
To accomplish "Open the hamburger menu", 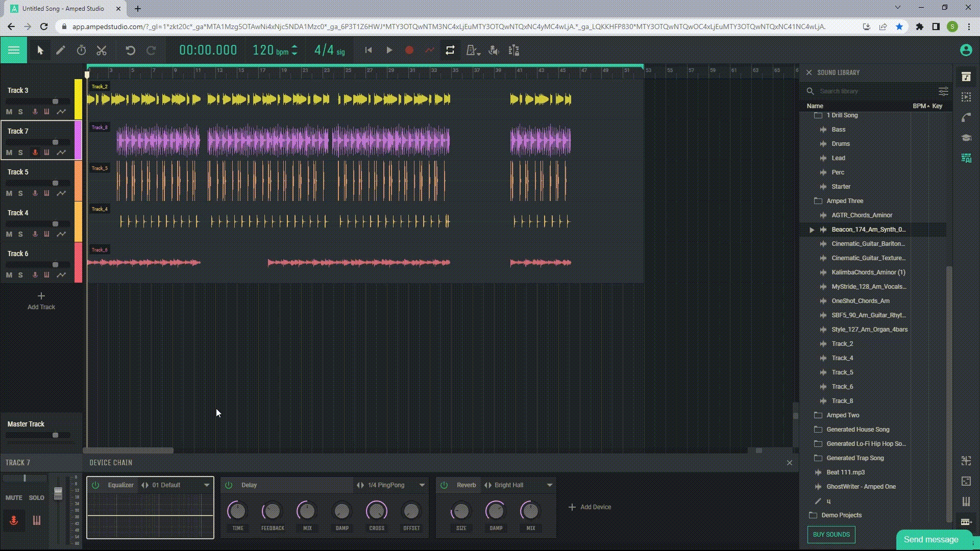I will [x=13, y=50].
